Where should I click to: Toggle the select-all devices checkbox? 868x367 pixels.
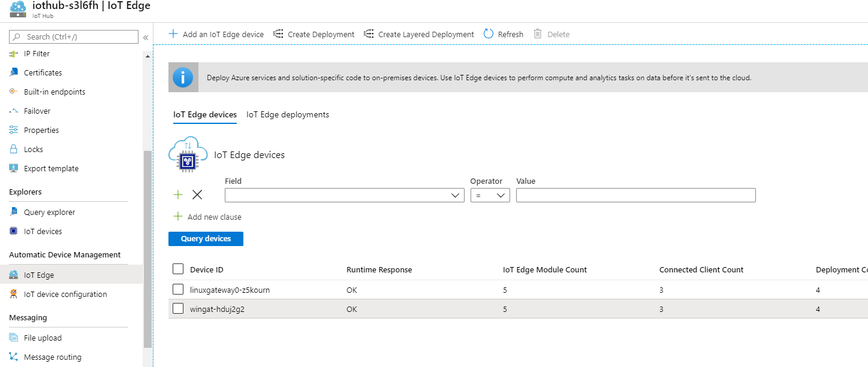178,269
